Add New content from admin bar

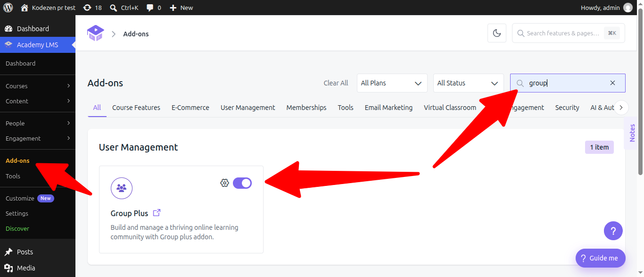[x=182, y=8]
